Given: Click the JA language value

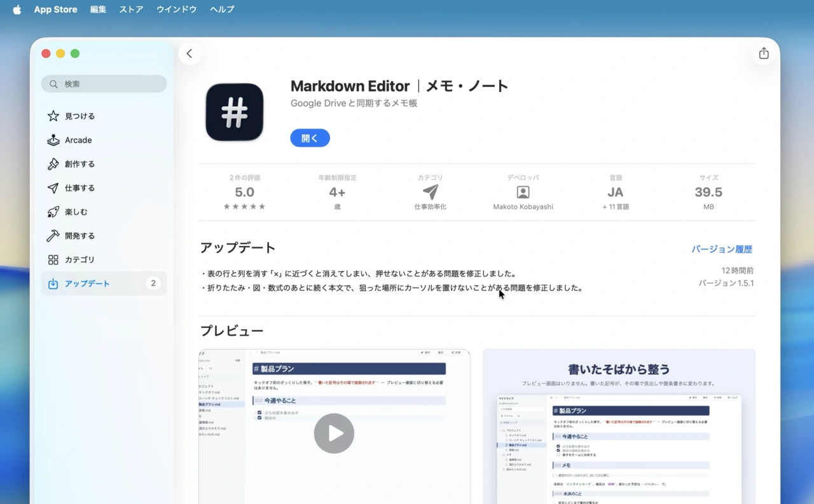Looking at the screenshot, I should 616,192.
